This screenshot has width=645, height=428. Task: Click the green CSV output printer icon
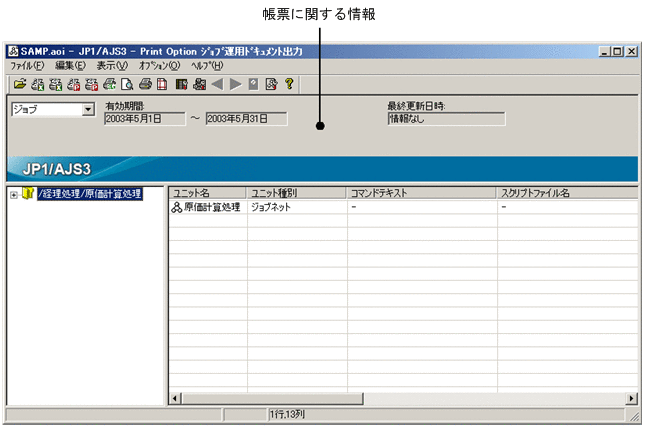(x=109, y=84)
